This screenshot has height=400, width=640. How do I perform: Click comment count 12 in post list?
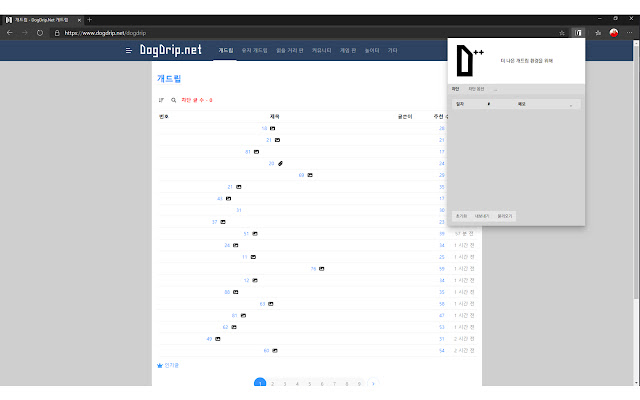tap(247, 280)
